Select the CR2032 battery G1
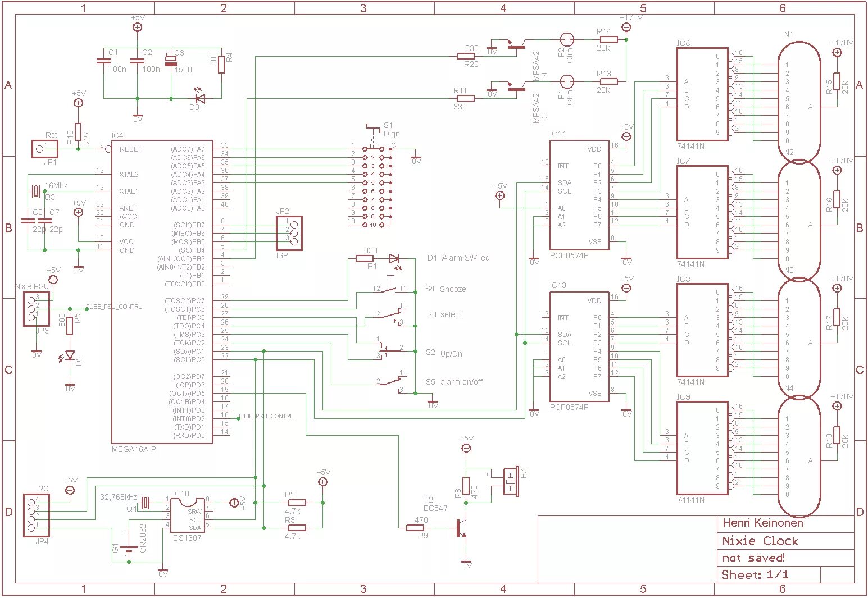The width and height of the screenshot is (868, 598). (129, 549)
